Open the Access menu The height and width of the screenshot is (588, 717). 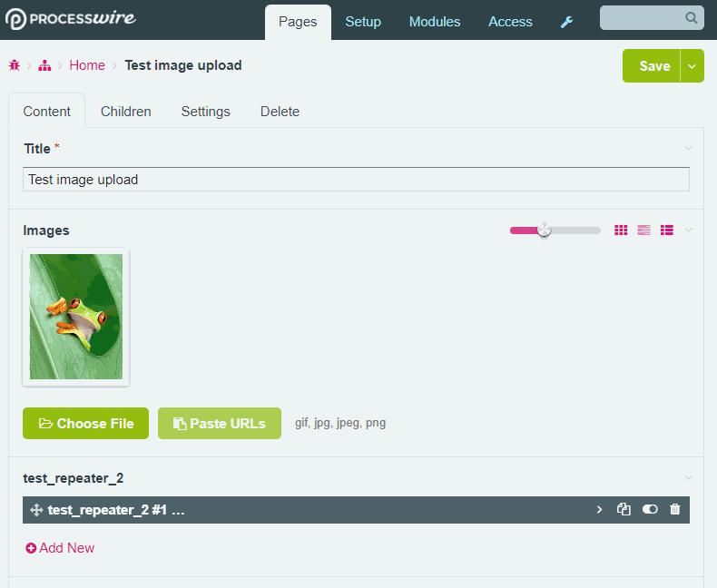coord(510,22)
